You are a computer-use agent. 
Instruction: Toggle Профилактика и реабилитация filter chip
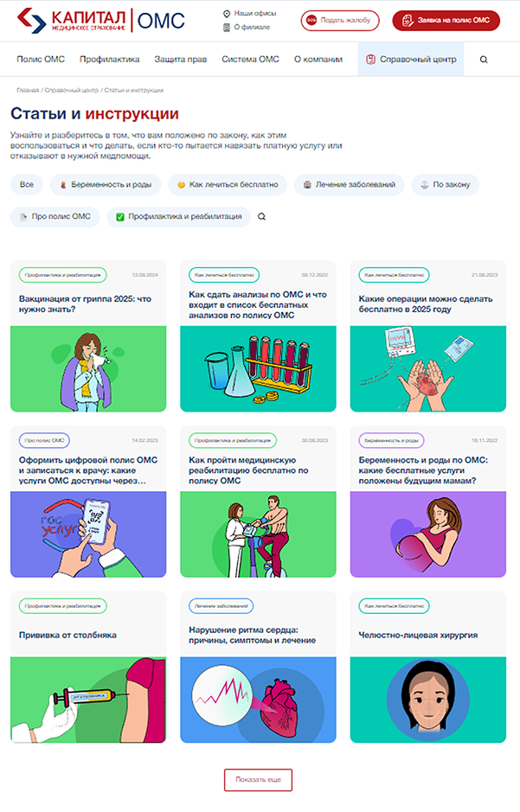179,217
